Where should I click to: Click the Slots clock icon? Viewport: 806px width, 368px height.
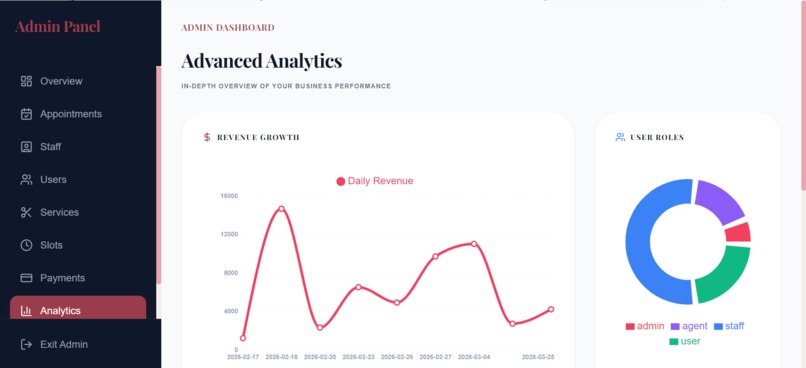click(x=26, y=245)
